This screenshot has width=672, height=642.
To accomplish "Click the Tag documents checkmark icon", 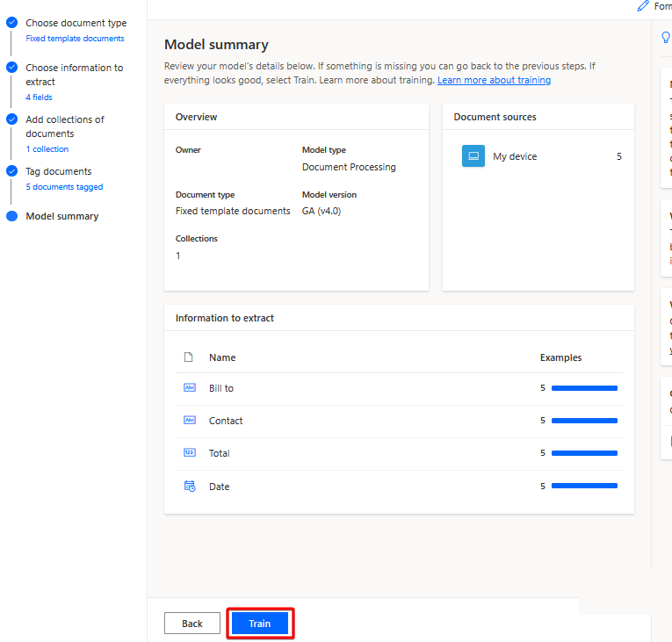I will point(12,171).
